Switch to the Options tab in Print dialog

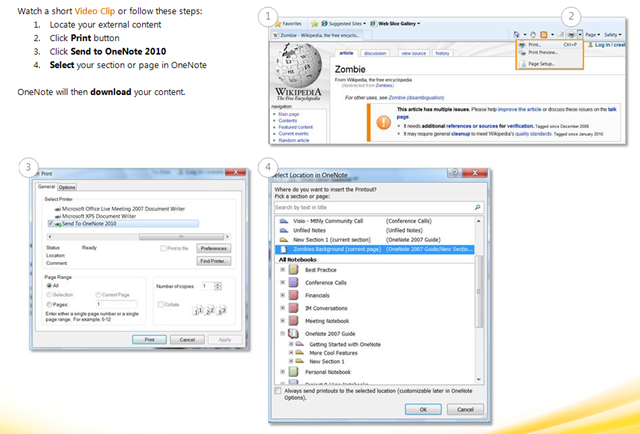(x=67, y=187)
